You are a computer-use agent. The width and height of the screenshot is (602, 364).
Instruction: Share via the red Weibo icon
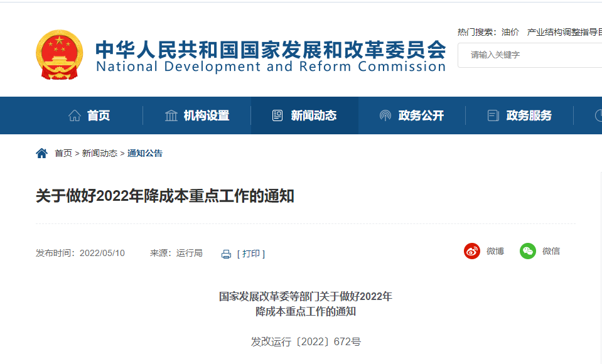pos(472,251)
